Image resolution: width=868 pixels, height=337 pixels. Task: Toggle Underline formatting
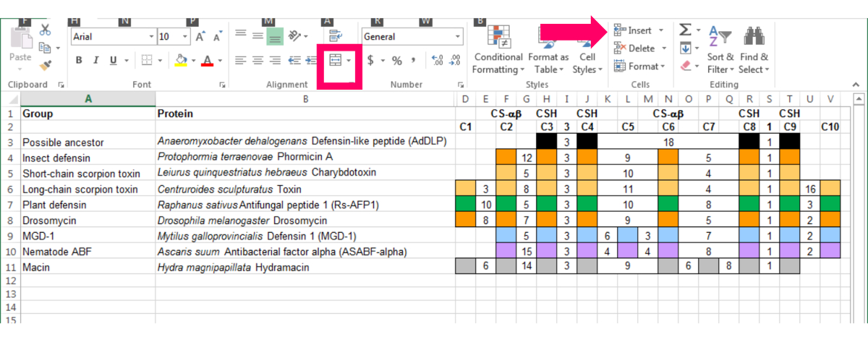pos(114,61)
